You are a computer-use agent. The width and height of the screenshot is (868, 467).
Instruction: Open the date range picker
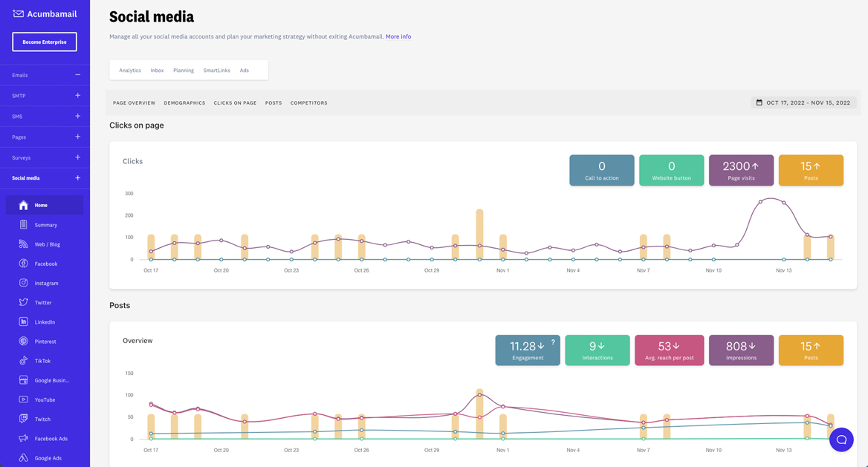pos(803,102)
